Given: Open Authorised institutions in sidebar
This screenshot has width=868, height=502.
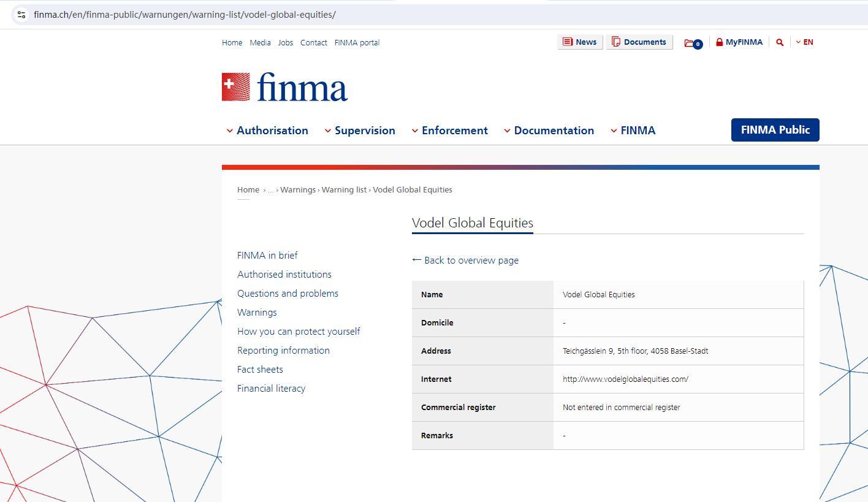Looking at the screenshot, I should coord(284,275).
